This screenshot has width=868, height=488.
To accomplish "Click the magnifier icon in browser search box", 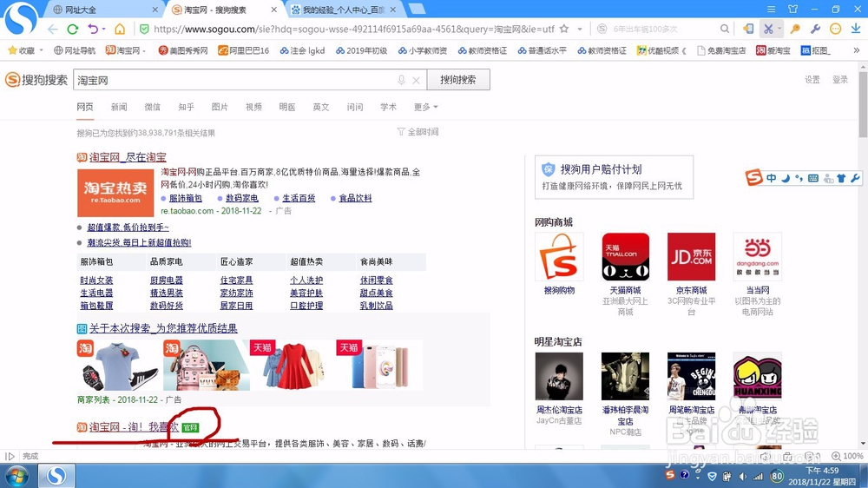I will [725, 29].
